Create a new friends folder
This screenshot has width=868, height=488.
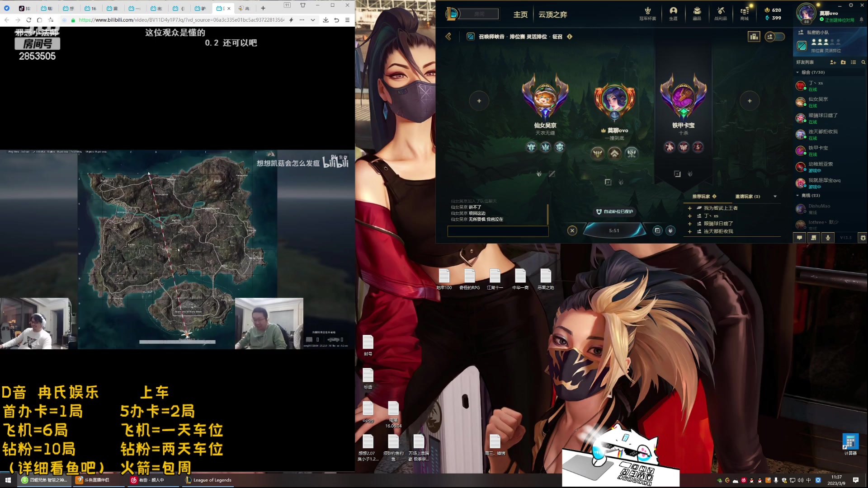pyautogui.click(x=843, y=62)
